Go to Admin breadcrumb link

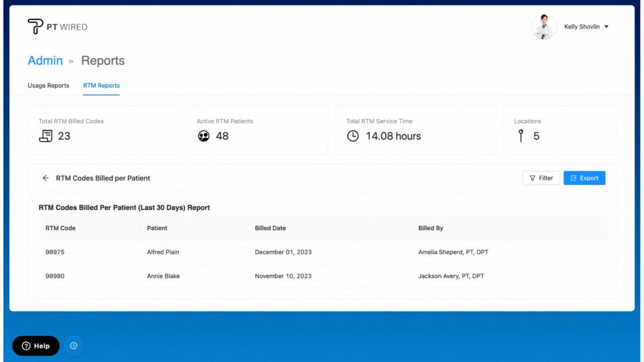click(x=45, y=61)
